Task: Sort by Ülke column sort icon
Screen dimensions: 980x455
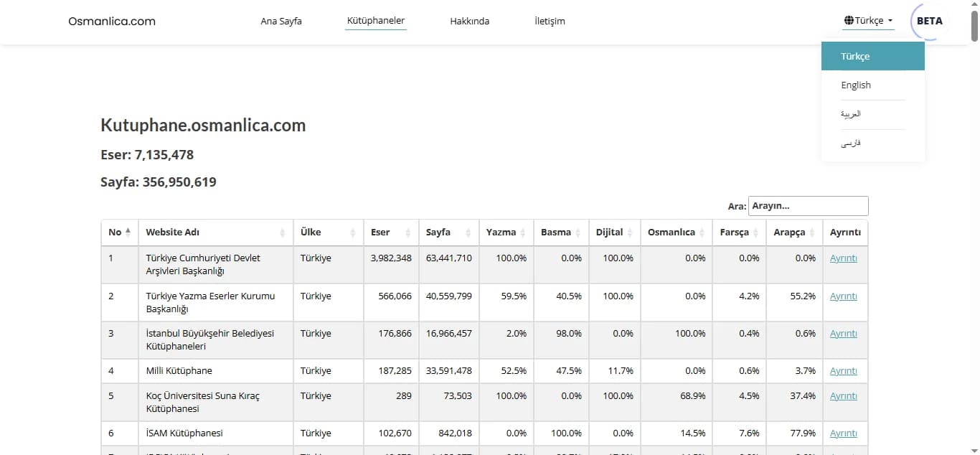Action: click(x=353, y=233)
